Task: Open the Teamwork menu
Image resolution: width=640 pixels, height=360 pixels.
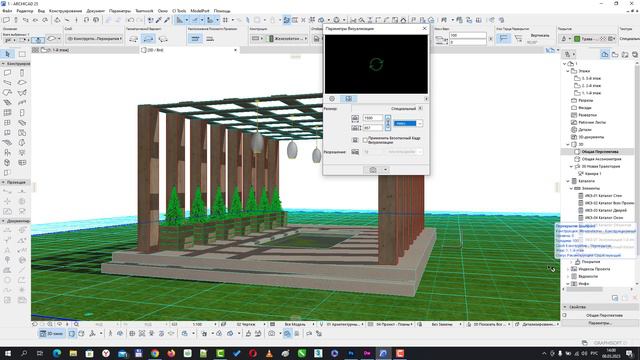Action: [144, 11]
